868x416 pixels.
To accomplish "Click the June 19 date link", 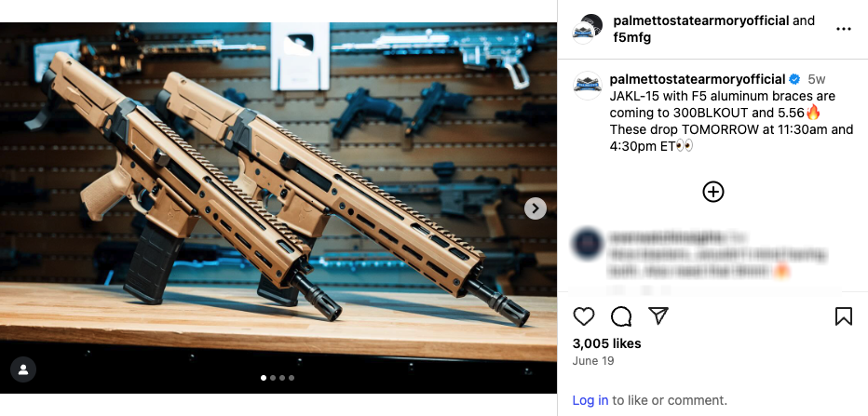I will [593, 361].
